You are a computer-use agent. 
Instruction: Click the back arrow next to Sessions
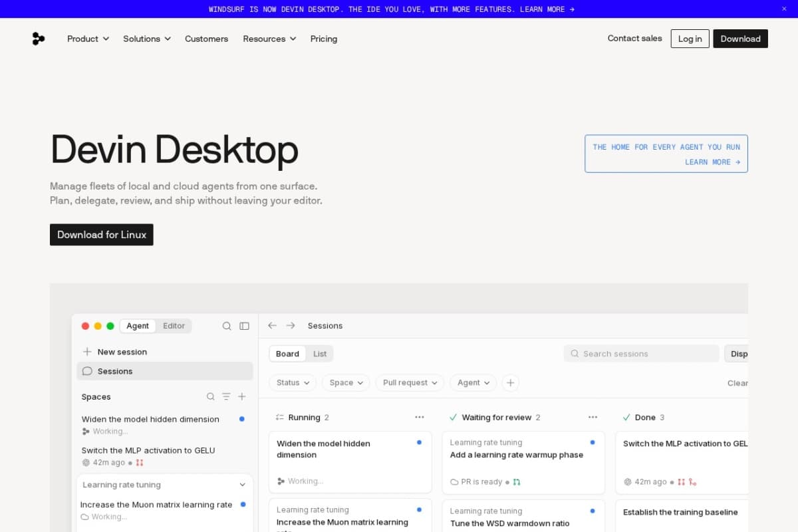[272, 325]
